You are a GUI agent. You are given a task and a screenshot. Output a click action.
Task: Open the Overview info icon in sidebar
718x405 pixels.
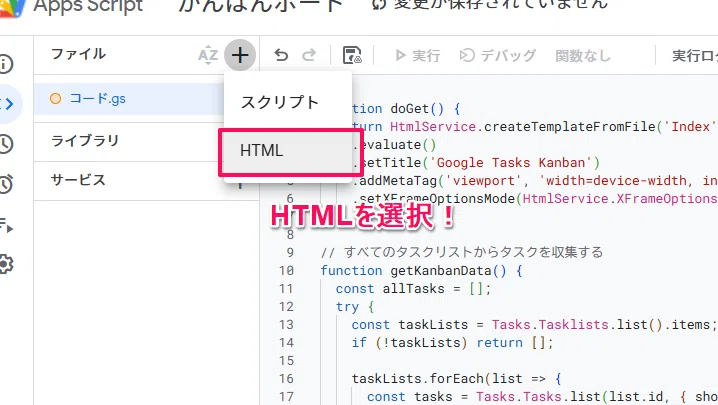click(6, 64)
